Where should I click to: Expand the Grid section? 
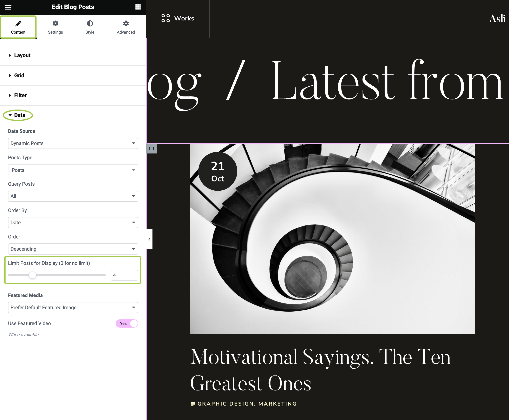click(19, 76)
